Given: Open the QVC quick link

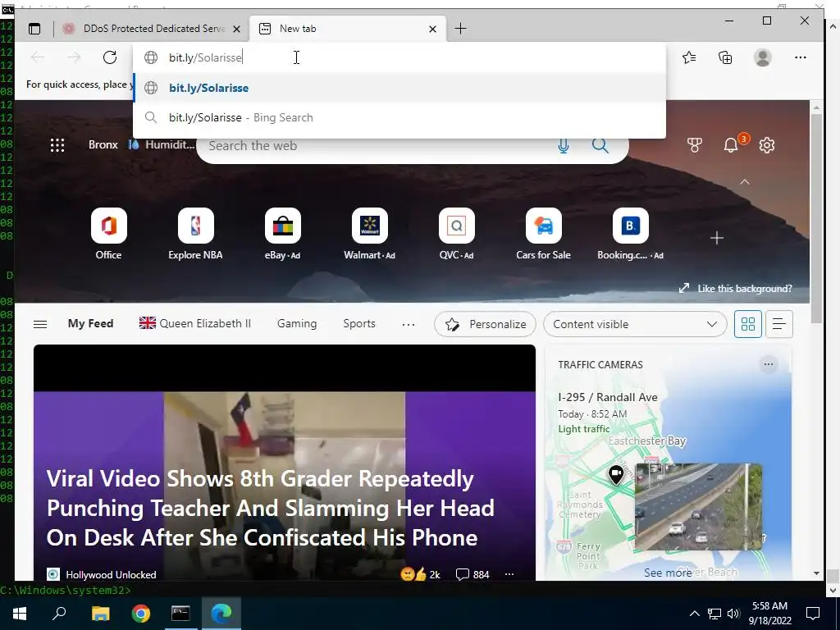Looking at the screenshot, I should (456, 234).
